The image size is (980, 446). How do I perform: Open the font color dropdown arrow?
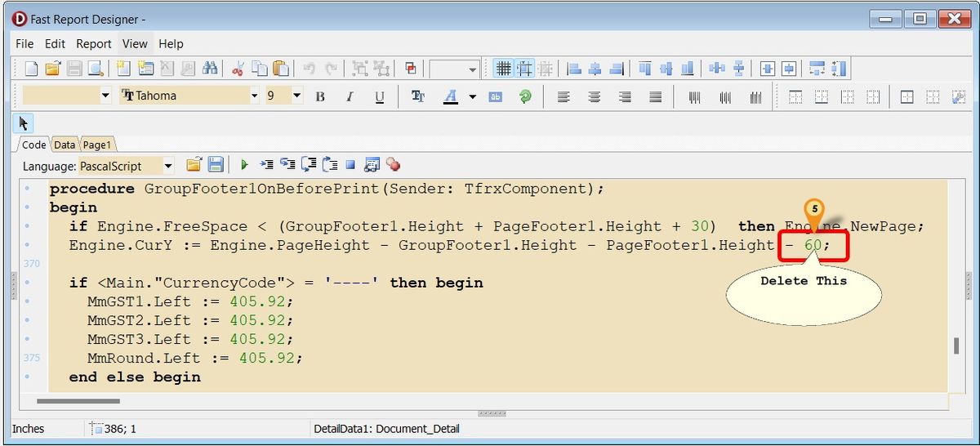(x=472, y=96)
